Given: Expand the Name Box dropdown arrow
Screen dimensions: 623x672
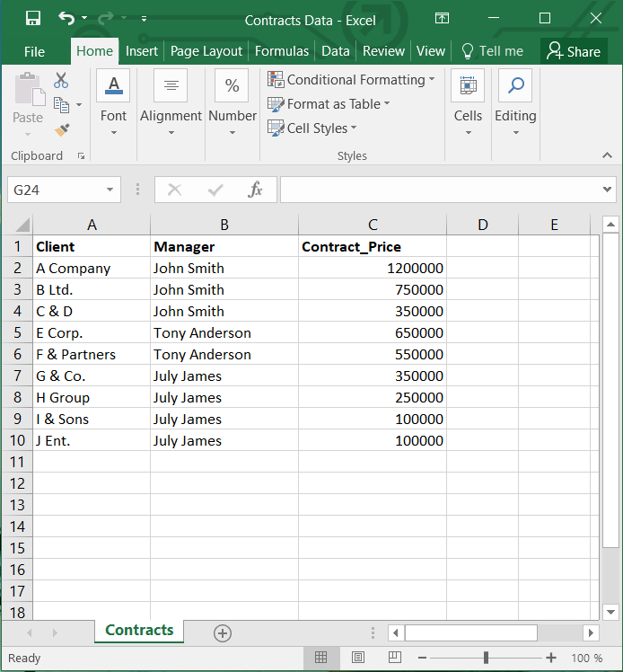Looking at the screenshot, I should coord(110,190).
